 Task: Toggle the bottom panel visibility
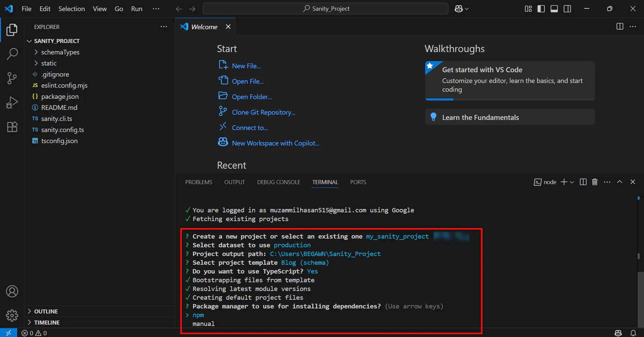554,9
